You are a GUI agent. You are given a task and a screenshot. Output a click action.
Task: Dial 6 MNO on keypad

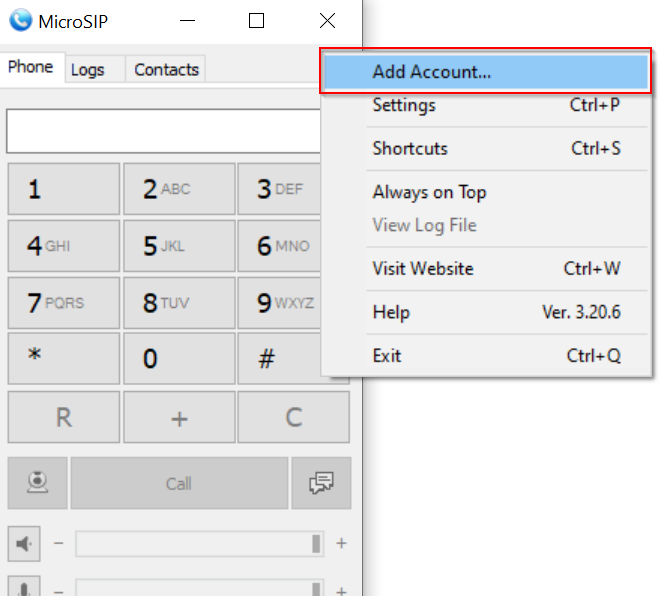(x=279, y=246)
